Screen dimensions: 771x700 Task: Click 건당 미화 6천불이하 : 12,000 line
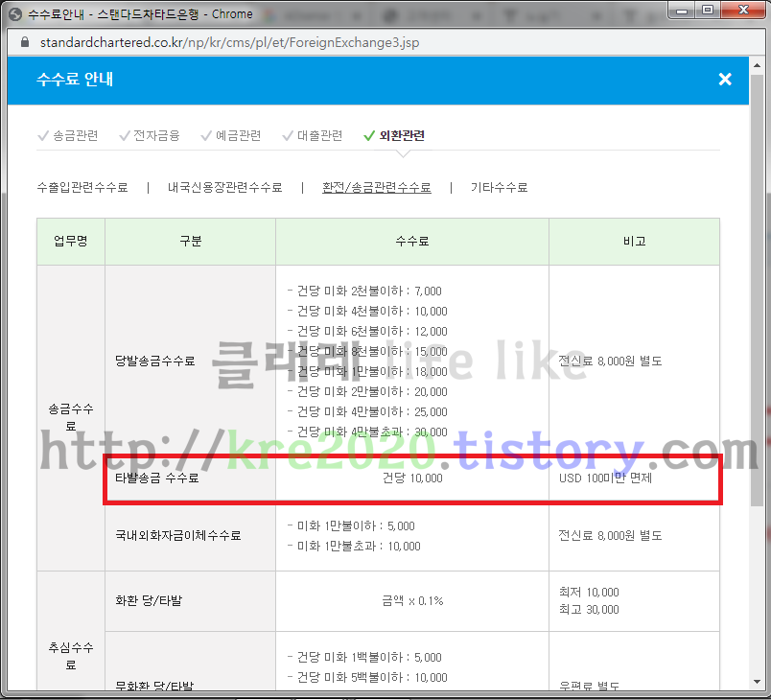(367, 332)
